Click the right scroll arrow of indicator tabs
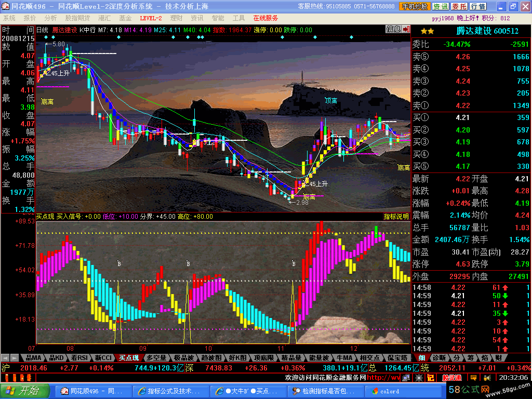This screenshot has width=532, height=399. 14,357
